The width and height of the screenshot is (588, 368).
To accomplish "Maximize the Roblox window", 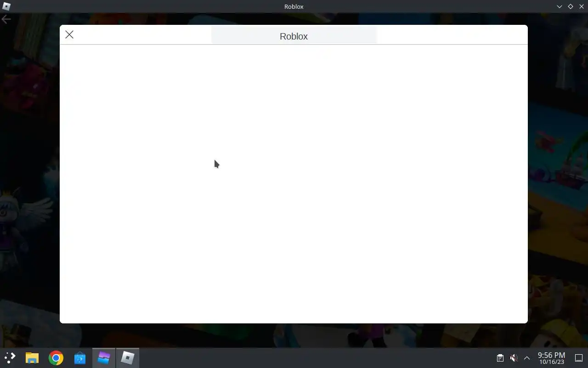I will 570,6.
